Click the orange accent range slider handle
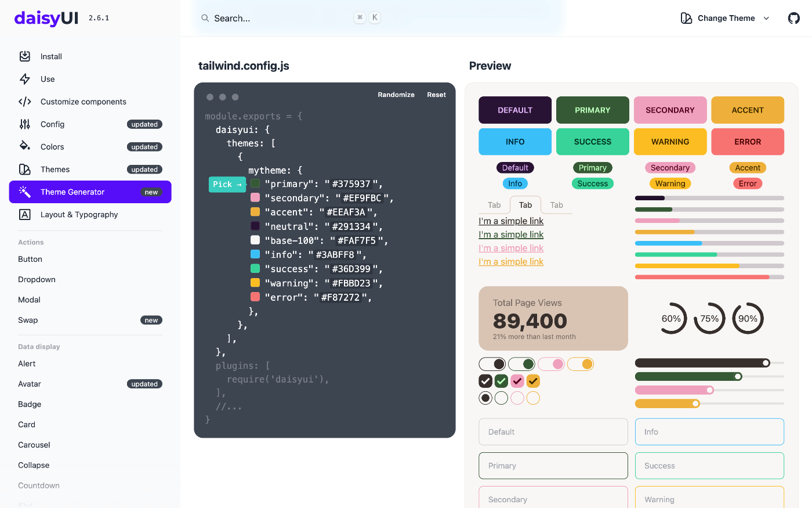The height and width of the screenshot is (508, 812). tap(695, 403)
